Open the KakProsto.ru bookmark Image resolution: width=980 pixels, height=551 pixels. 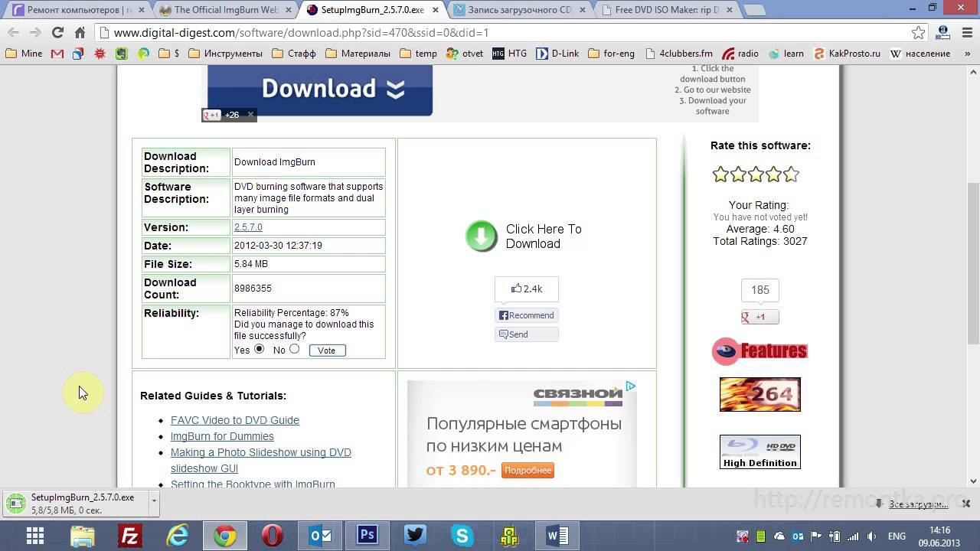pyautogui.click(x=846, y=54)
